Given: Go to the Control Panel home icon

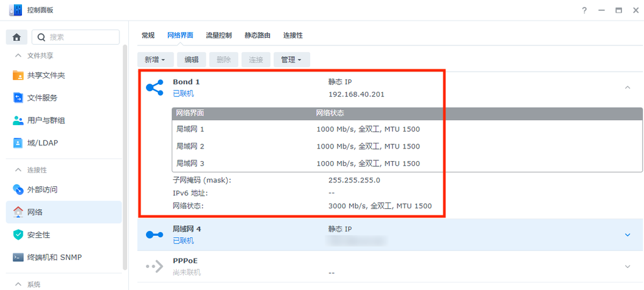Looking at the screenshot, I should coord(16,37).
